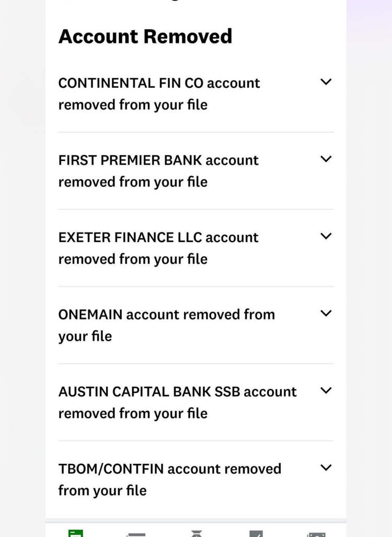Viewport: 392px width, 537px height.
Task: Select EXETER FINANCE LLC account removed text
Action: (158, 248)
